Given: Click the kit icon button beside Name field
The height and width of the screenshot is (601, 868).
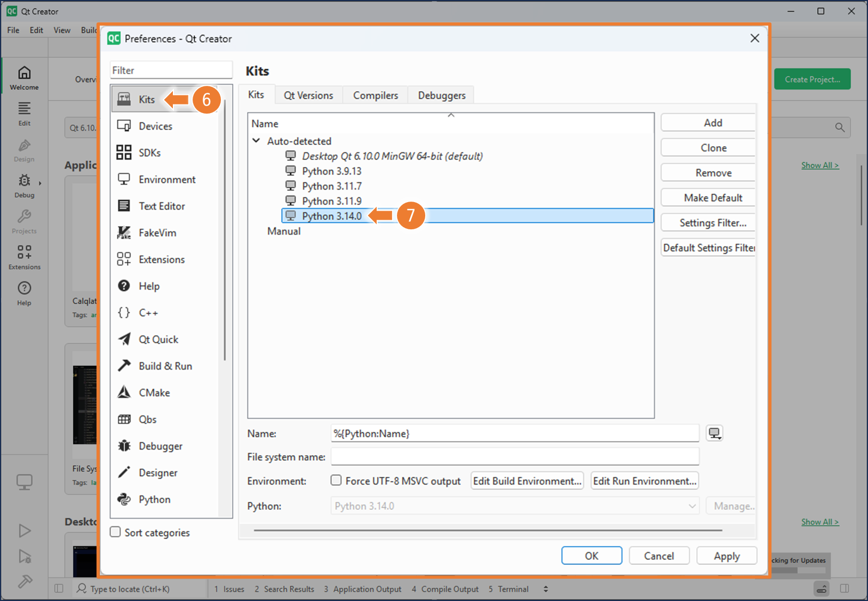Looking at the screenshot, I should (714, 433).
